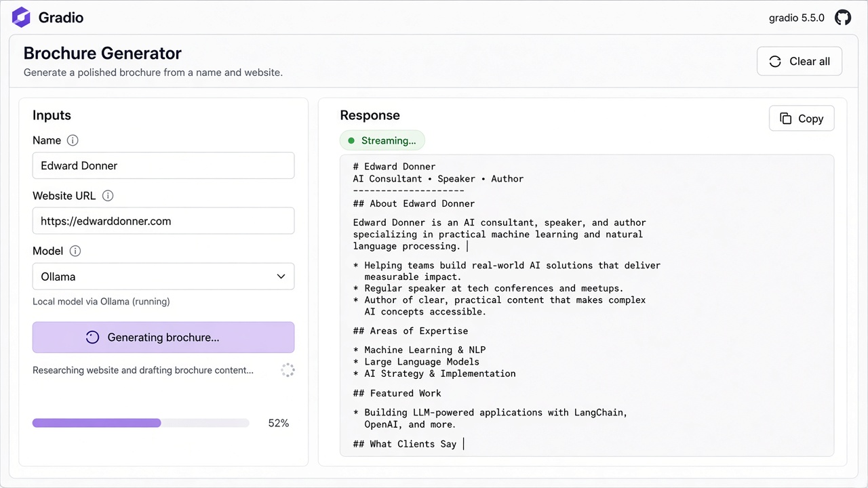Click the 'Name' field label
This screenshot has height=488, width=868.
point(47,140)
